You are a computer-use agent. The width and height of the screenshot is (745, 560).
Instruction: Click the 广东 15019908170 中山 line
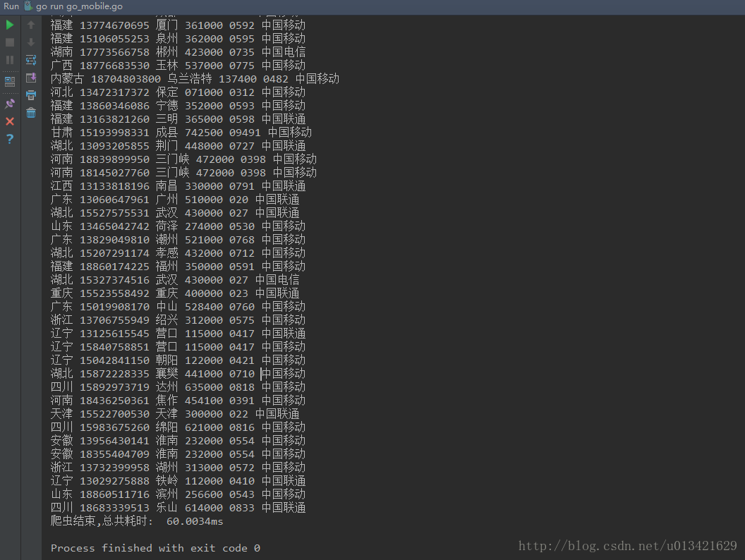[178, 307]
